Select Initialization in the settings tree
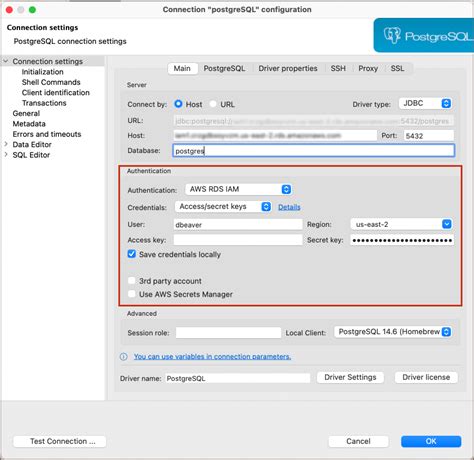The height and width of the screenshot is (460, 474). (43, 72)
